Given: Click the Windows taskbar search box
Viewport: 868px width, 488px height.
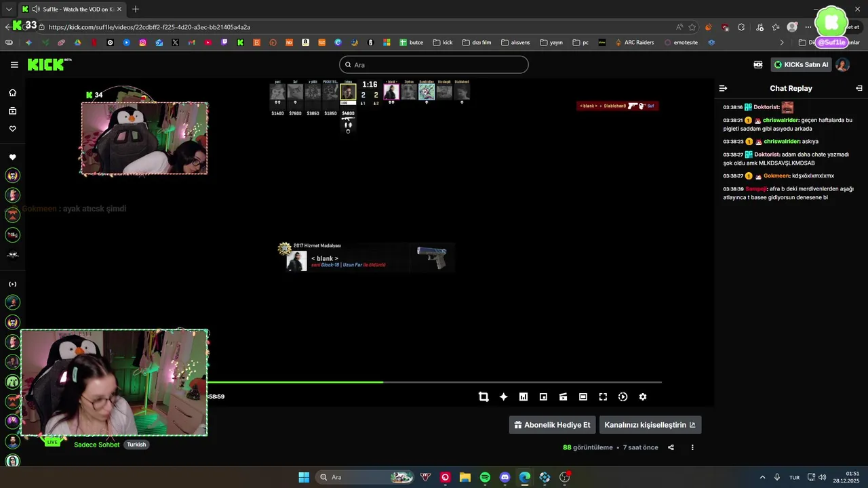Looking at the screenshot, I should [366, 477].
